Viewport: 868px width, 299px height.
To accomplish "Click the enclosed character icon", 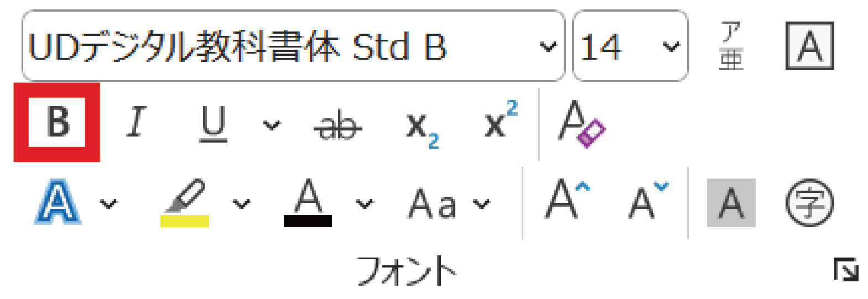I will [x=809, y=203].
